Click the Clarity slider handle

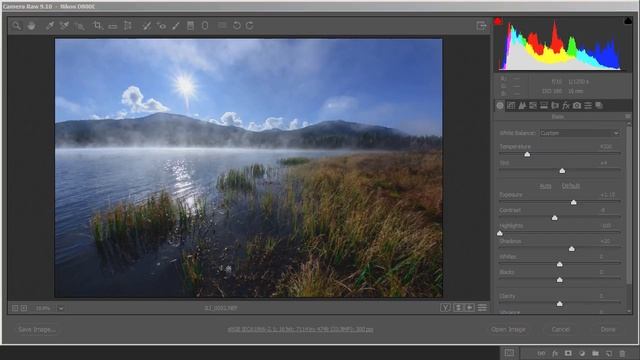click(x=560, y=304)
